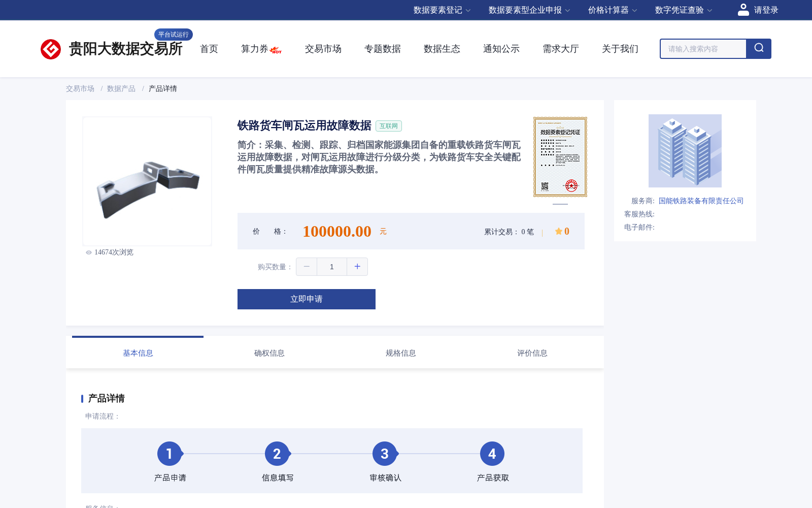Click the search magnifier button
This screenshot has height=508, width=812.
click(759, 49)
